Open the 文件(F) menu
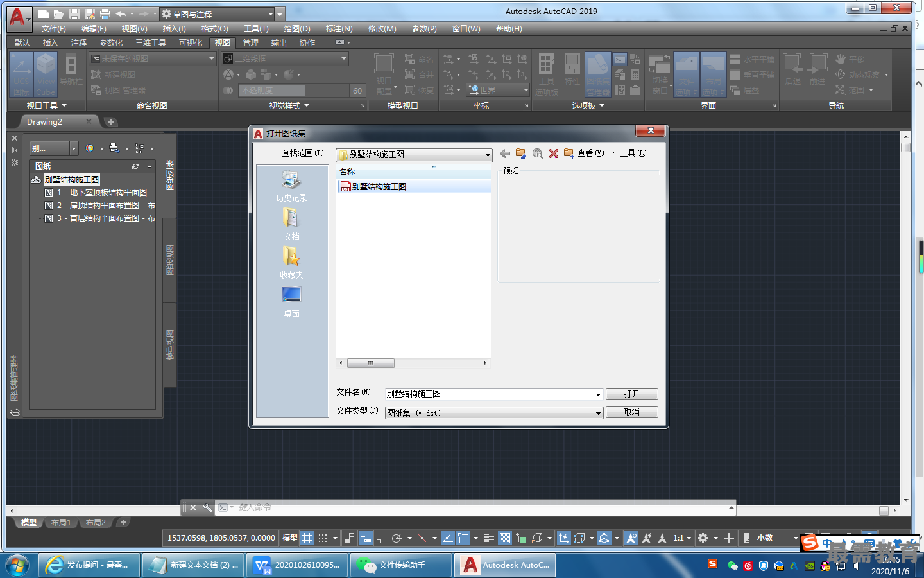Viewport: 924px width, 578px height. pos(54,29)
